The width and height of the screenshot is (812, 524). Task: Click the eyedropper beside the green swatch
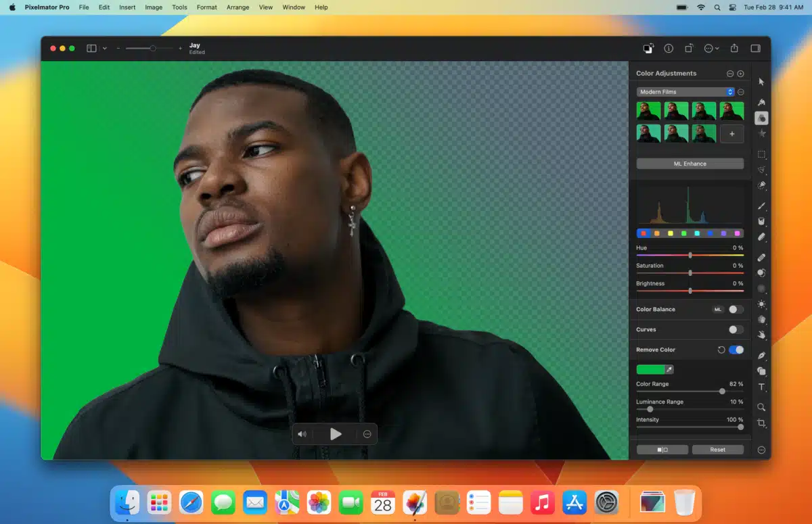pyautogui.click(x=669, y=370)
